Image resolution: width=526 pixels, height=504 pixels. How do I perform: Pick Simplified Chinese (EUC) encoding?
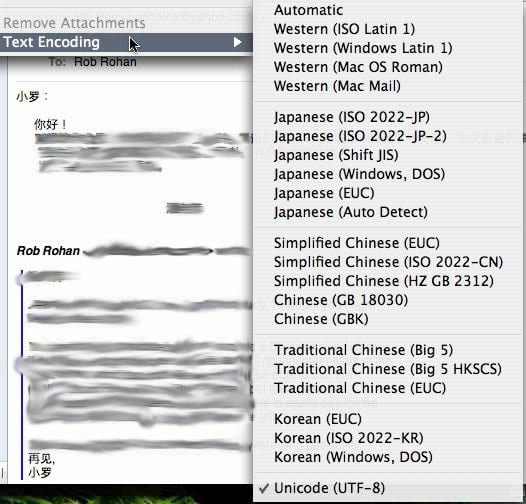(389, 243)
